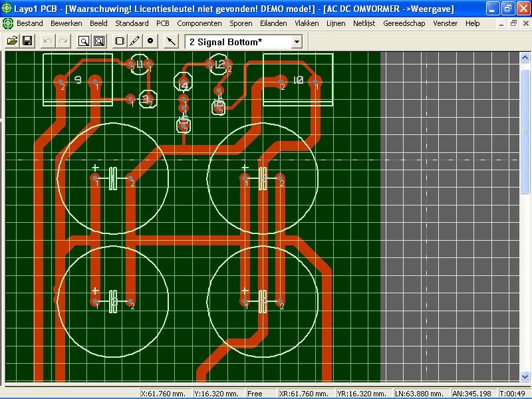Viewport: 532px width, 399px height.
Task: Open the Beeld menu
Action: point(98,23)
